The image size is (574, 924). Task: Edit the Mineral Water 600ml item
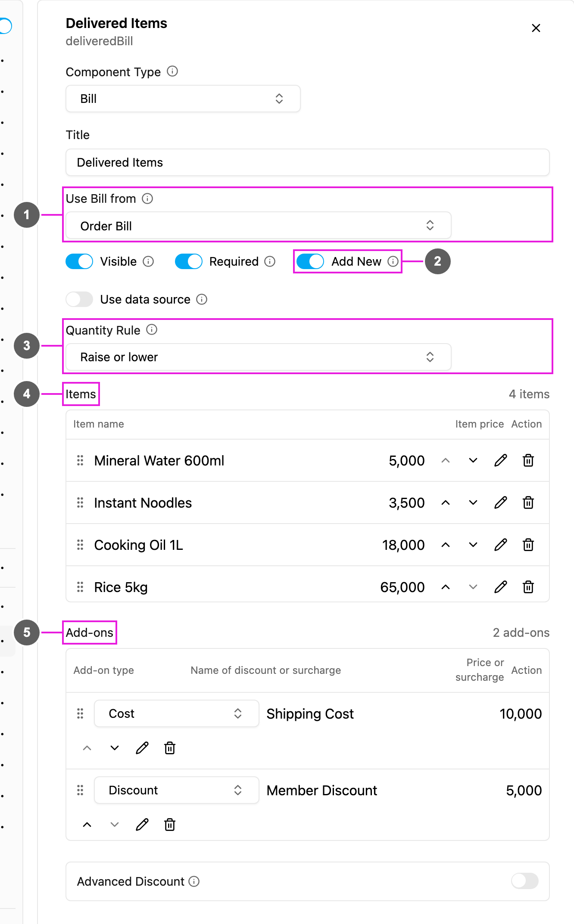[501, 460]
